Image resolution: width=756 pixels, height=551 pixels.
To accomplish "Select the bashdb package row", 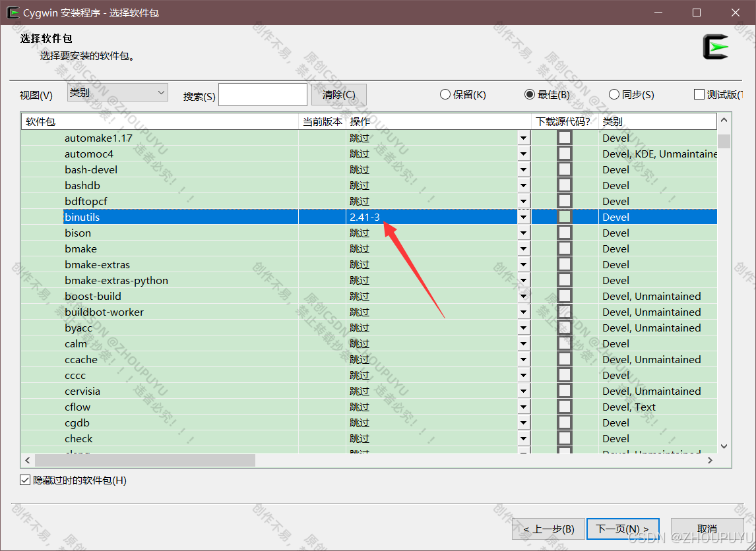I will point(369,185).
